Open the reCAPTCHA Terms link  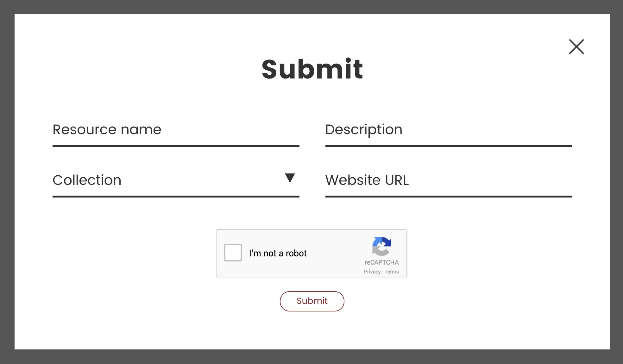tap(392, 272)
